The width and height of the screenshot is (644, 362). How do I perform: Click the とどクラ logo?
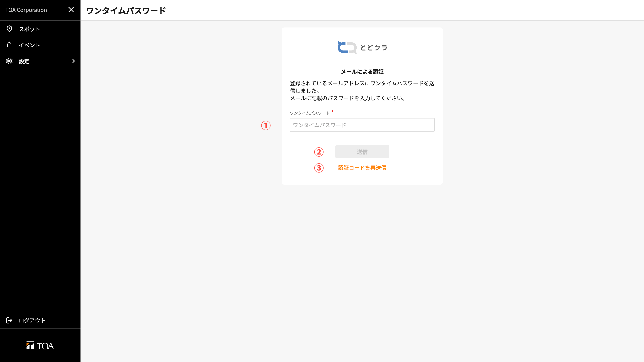(362, 47)
